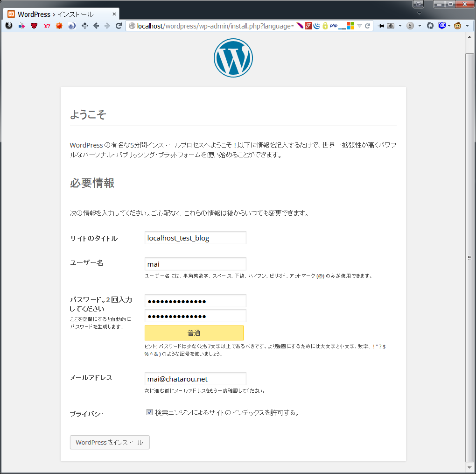Image resolution: width=476 pixels, height=474 pixels.
Task: Click the パスワード。2 回入力してください label
Action: [x=101, y=304]
